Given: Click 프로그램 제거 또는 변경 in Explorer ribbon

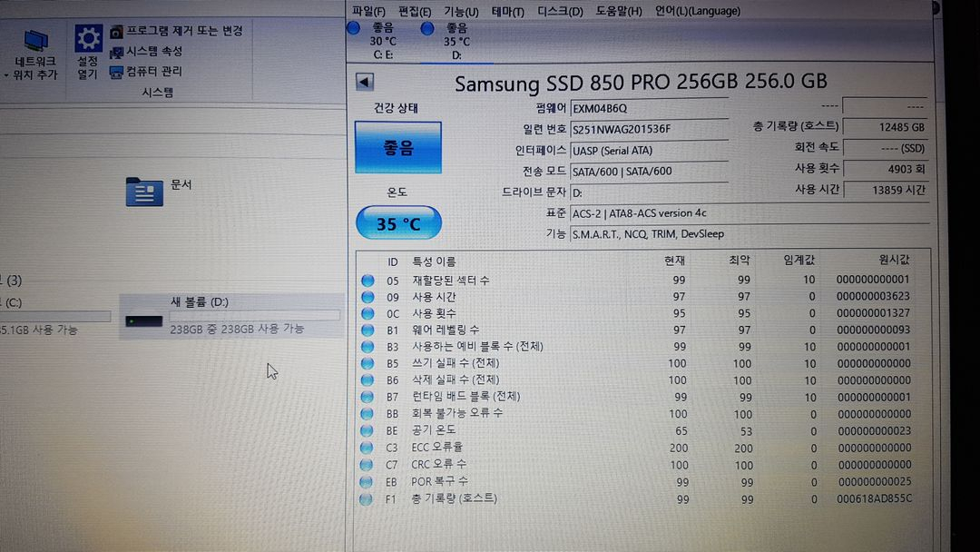Looking at the screenshot, I should (177, 31).
